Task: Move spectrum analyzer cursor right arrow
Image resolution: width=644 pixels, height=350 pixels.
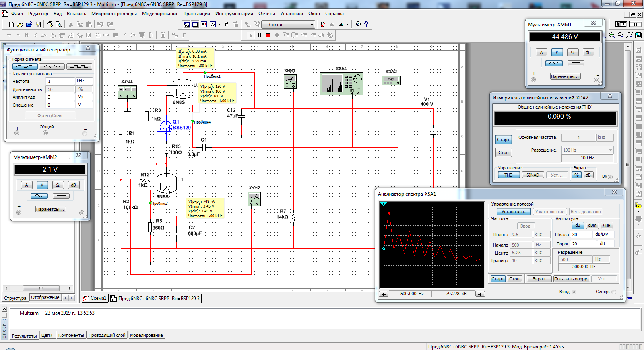Action: pos(480,294)
